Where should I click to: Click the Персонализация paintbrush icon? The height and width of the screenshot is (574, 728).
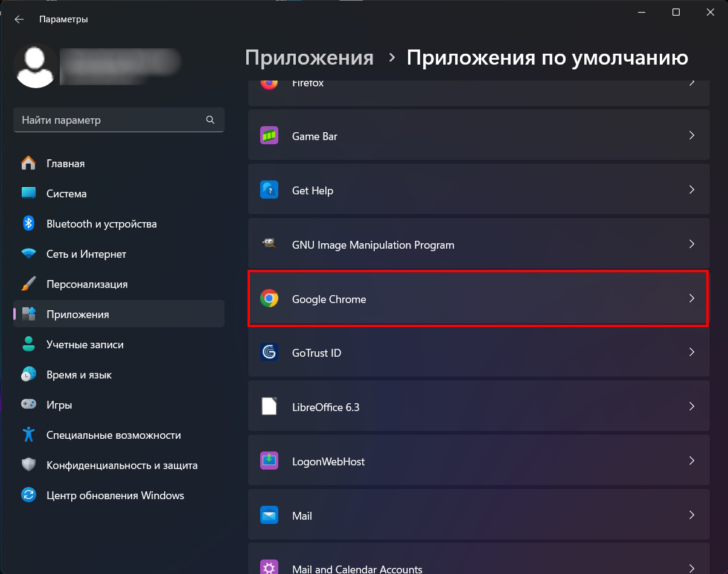28,284
